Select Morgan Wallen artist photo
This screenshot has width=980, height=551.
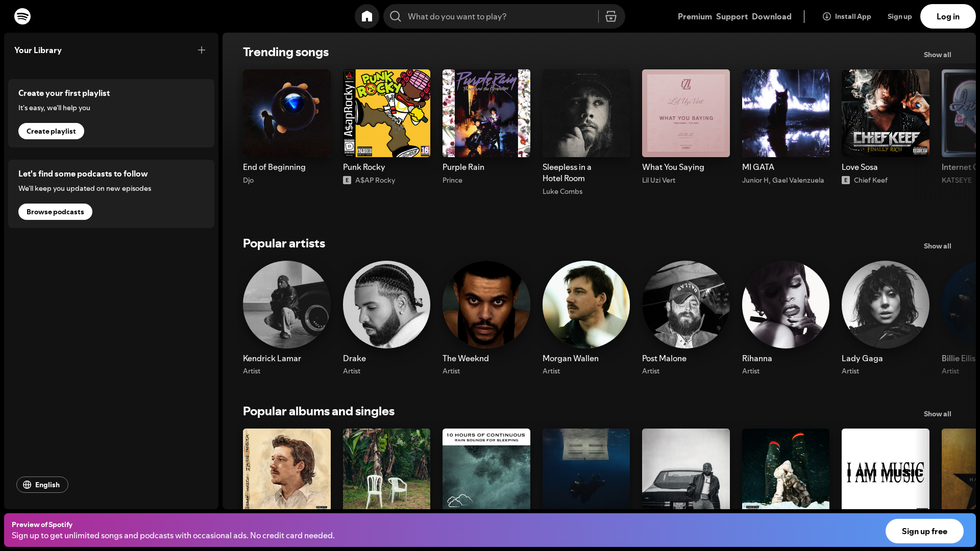586,305
